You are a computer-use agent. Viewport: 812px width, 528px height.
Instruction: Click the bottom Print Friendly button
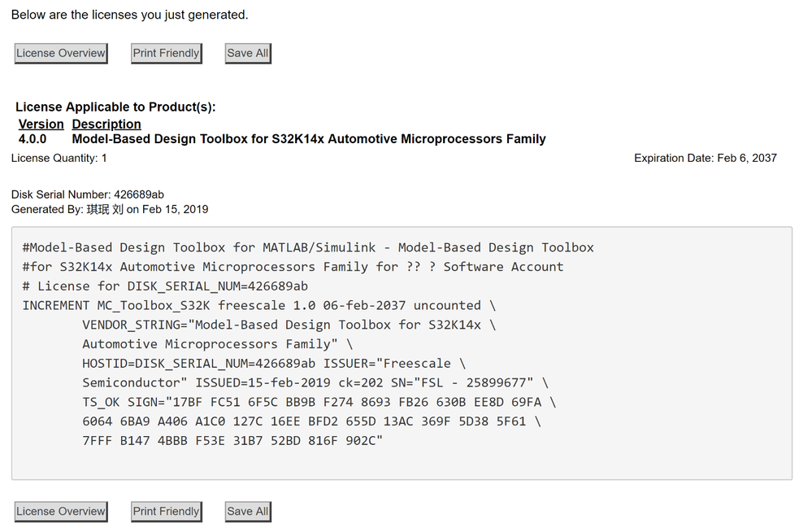pyautogui.click(x=166, y=512)
